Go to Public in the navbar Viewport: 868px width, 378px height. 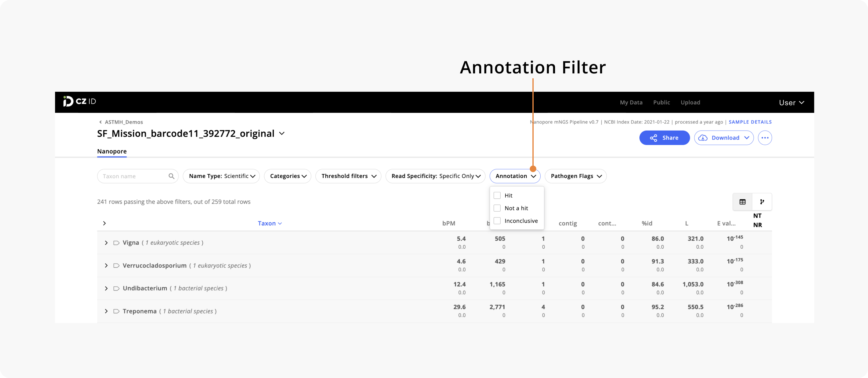point(661,102)
